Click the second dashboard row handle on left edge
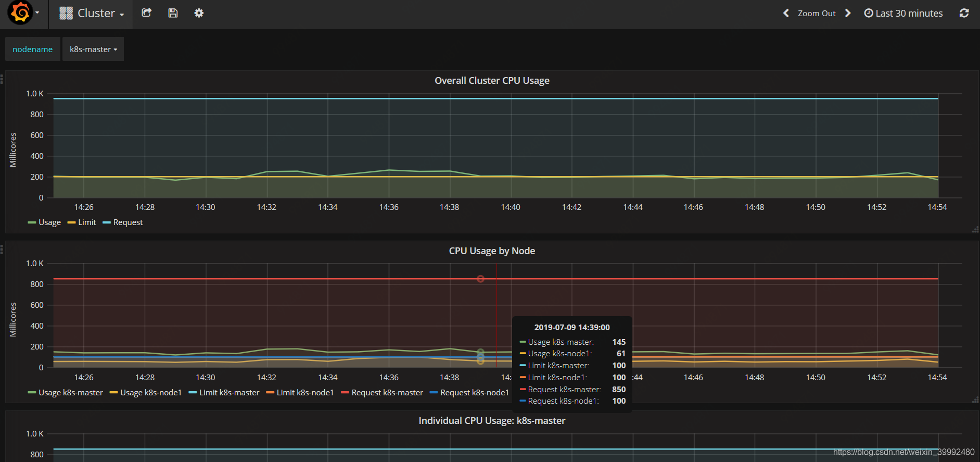 coord(2,249)
